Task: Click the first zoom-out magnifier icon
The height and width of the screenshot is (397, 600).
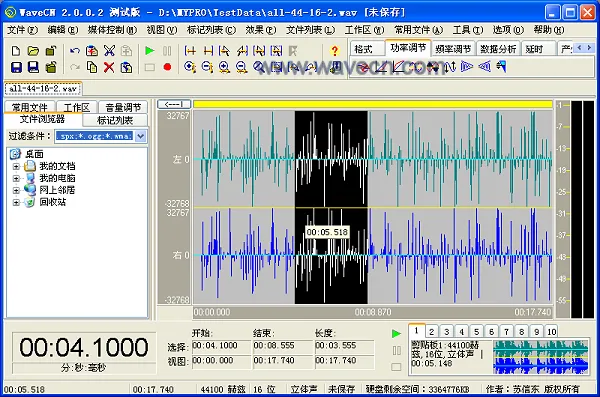Action: tap(208, 67)
